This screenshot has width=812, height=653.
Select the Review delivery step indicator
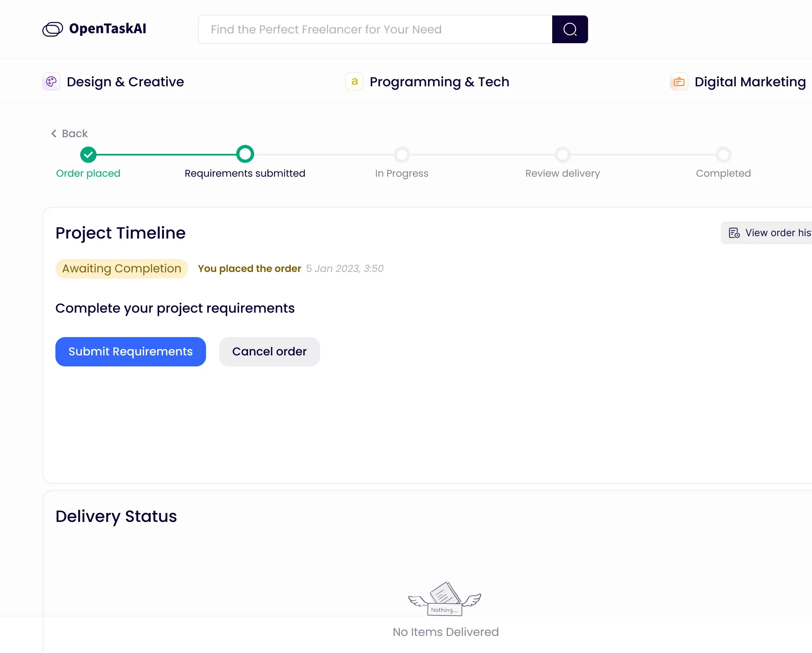(x=562, y=155)
